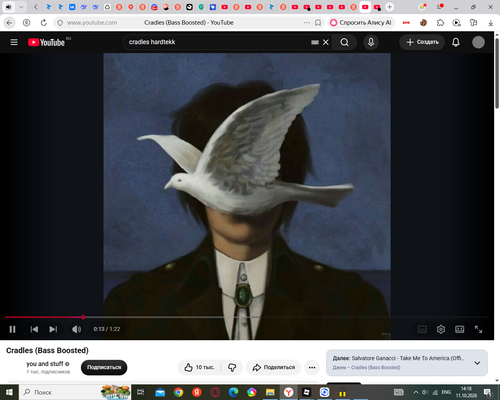Open the account avatar menu
The image size is (500, 400).
point(478,42)
